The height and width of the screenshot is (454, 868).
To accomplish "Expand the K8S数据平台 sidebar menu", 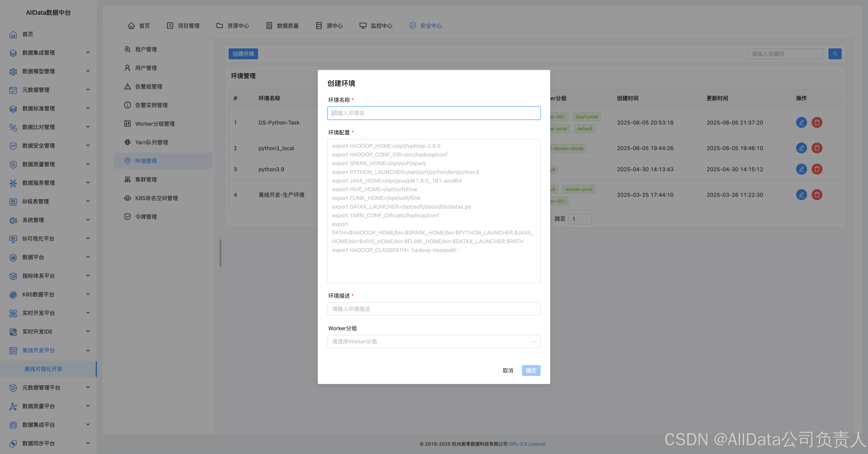I will coord(88,294).
